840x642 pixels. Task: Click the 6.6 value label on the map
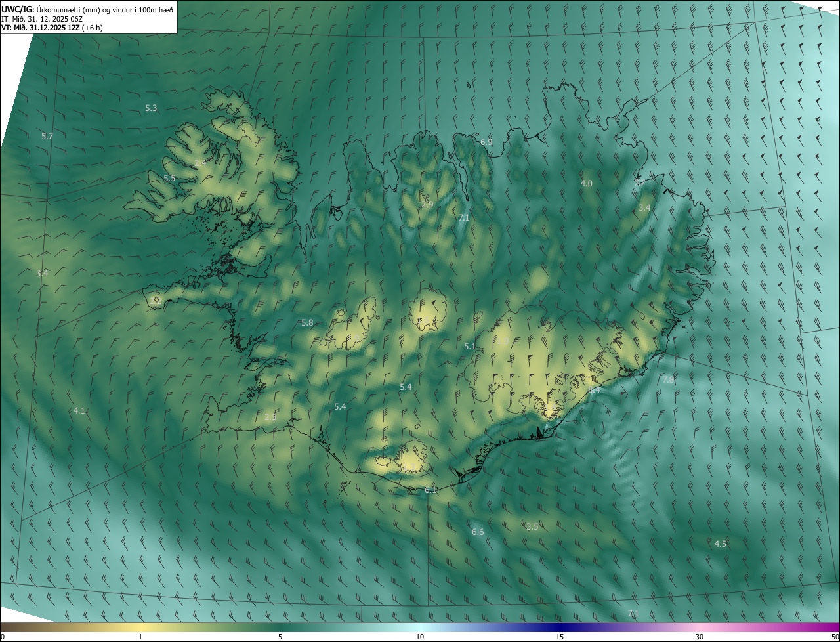pos(478,532)
